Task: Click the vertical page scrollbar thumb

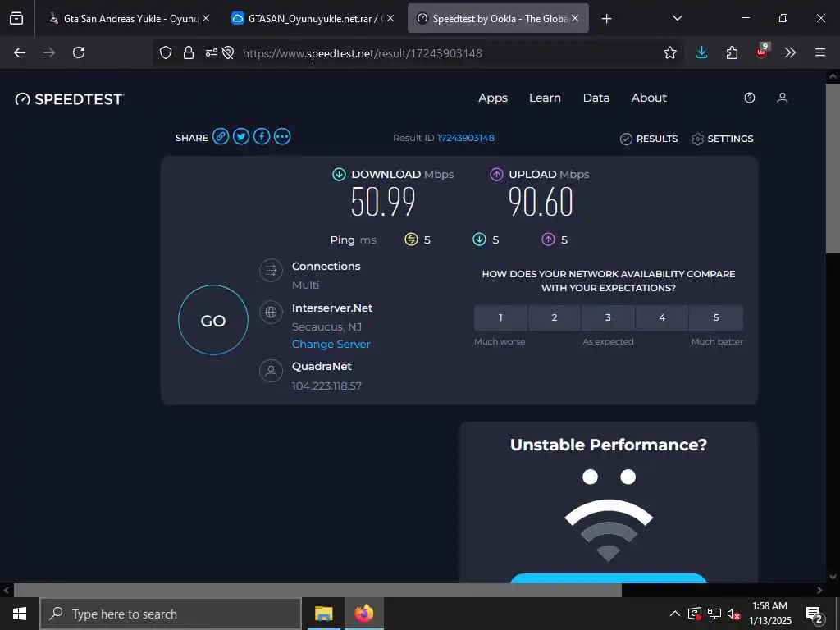Action: 833,167
